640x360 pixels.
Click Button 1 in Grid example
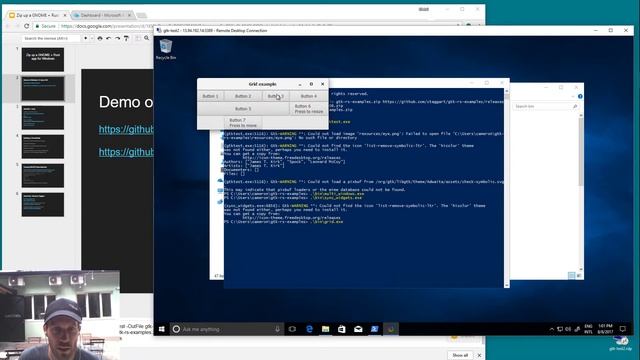click(x=211, y=96)
